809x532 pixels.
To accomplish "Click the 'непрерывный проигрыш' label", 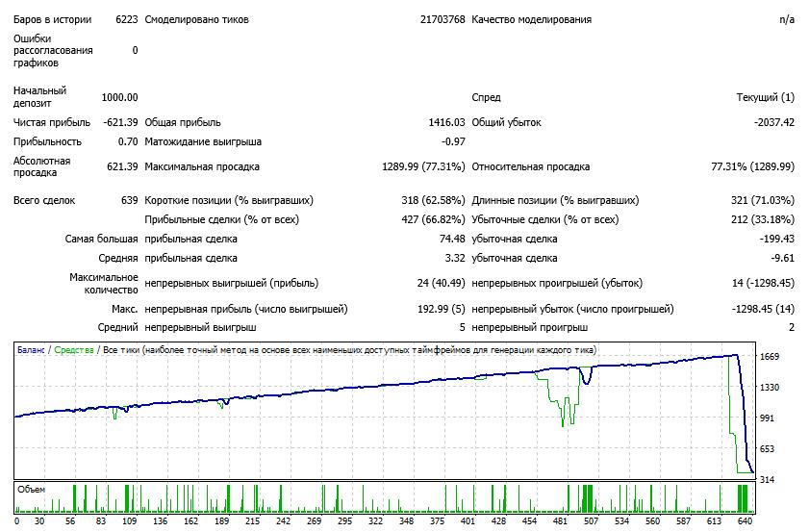I will click(530, 328).
